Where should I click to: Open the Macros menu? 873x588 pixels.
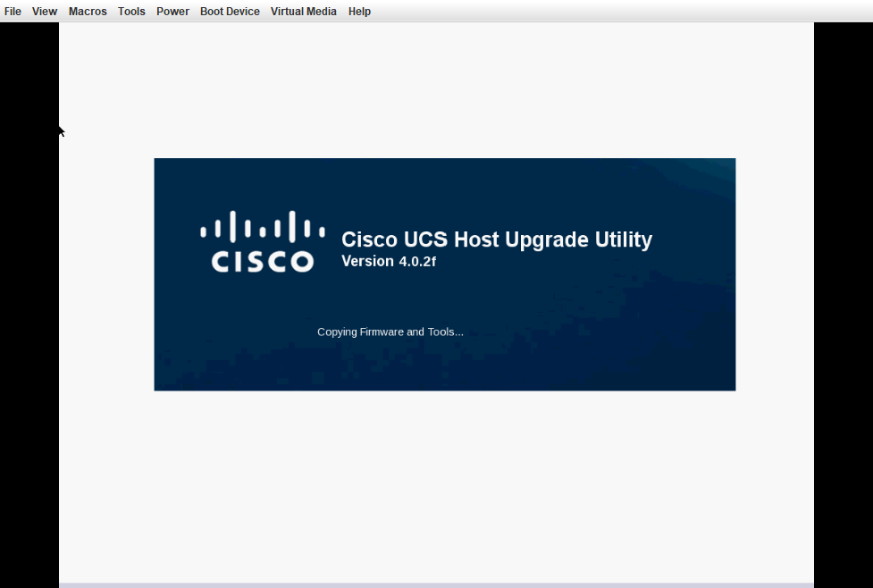coord(88,11)
